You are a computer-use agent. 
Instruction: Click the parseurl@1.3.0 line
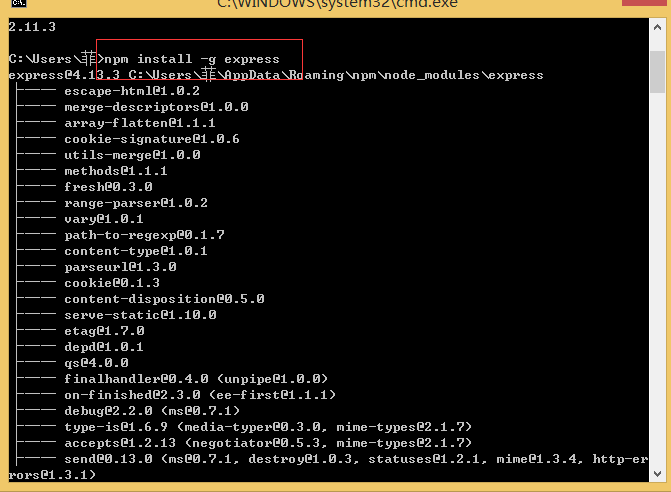click(120, 267)
